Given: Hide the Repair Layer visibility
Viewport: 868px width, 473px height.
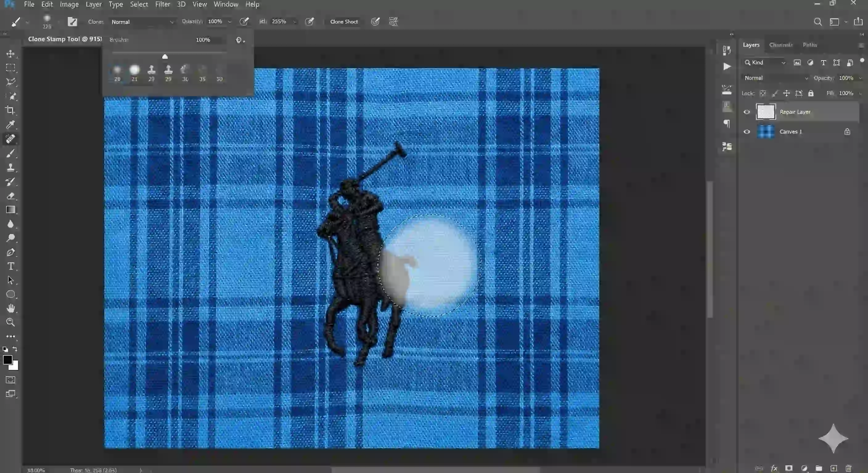Looking at the screenshot, I should pos(747,112).
